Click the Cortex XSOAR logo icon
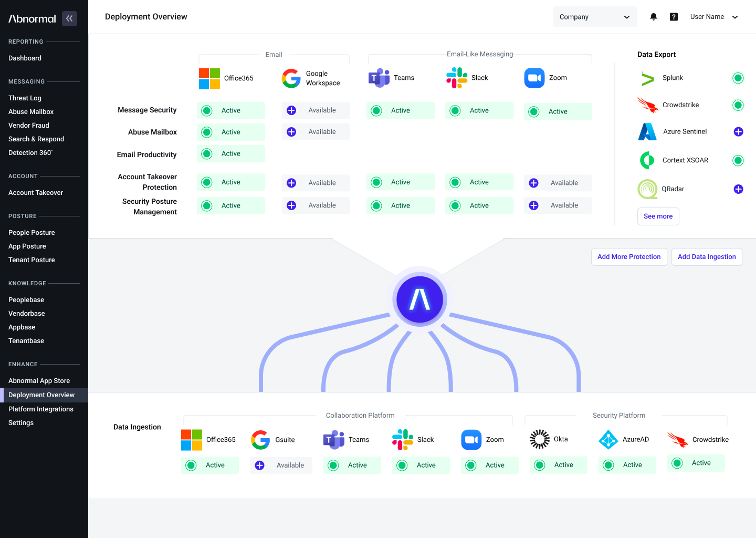The image size is (756, 538). point(647,160)
